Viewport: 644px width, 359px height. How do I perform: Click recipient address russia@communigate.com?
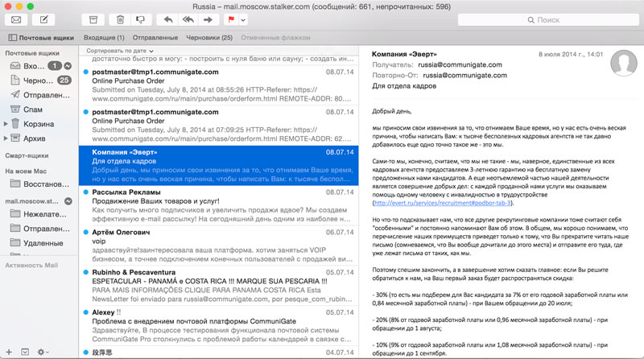460,65
